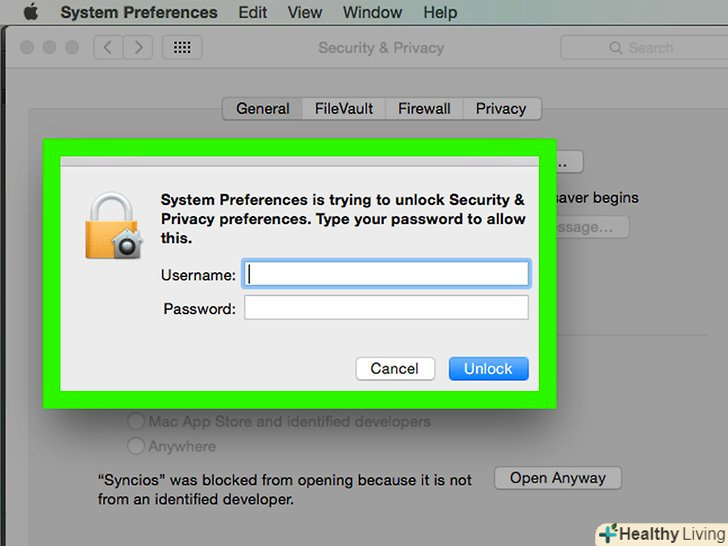Open the Edit menu

(252, 13)
